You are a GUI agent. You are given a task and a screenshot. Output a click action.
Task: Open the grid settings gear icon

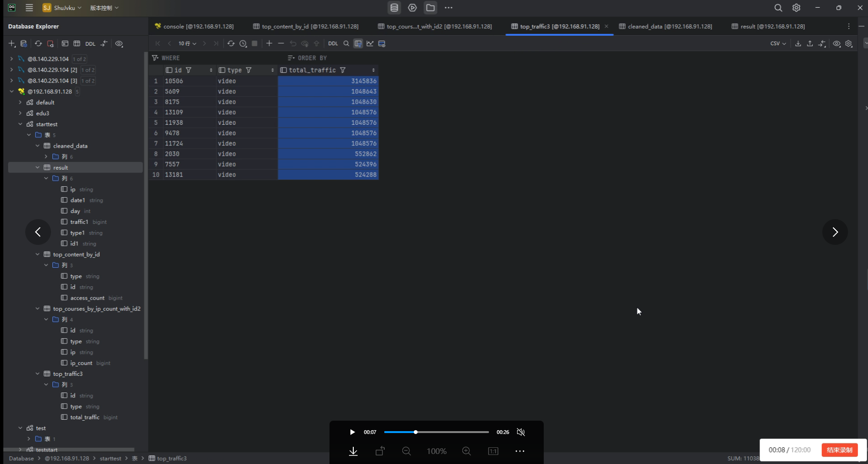click(848, 43)
